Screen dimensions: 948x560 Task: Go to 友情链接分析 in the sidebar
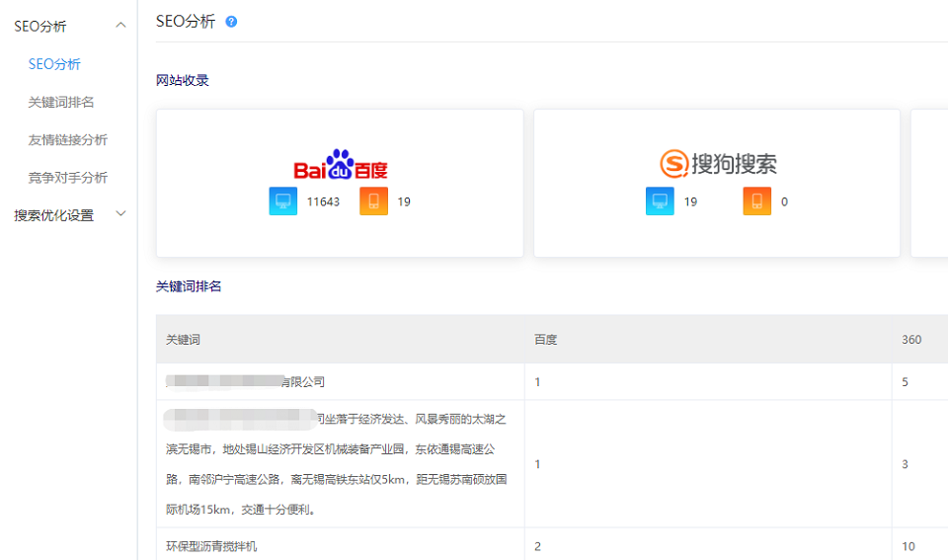coord(67,139)
